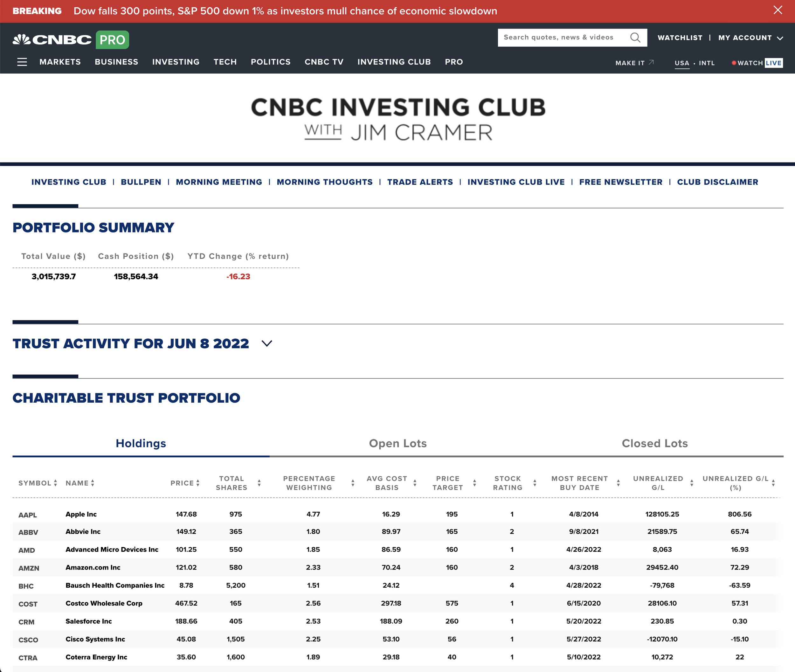795x672 pixels.
Task: Switch to the Closed Lots tab
Action: click(x=654, y=443)
